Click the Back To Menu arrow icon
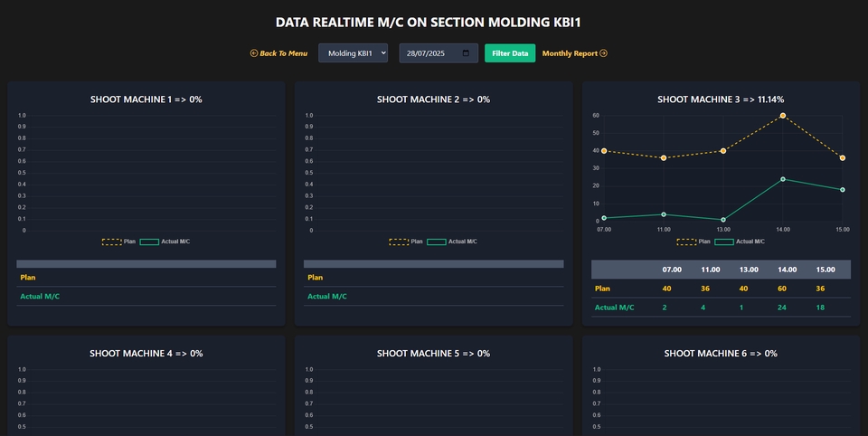 pyautogui.click(x=254, y=53)
